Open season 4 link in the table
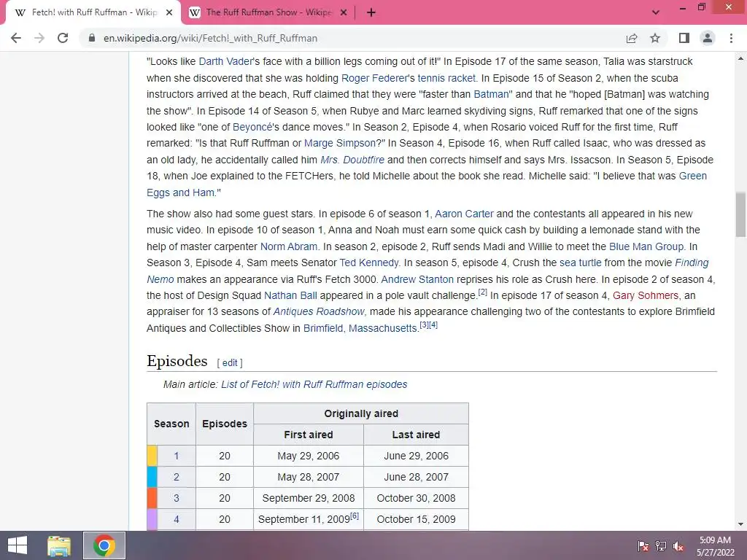 (x=177, y=519)
